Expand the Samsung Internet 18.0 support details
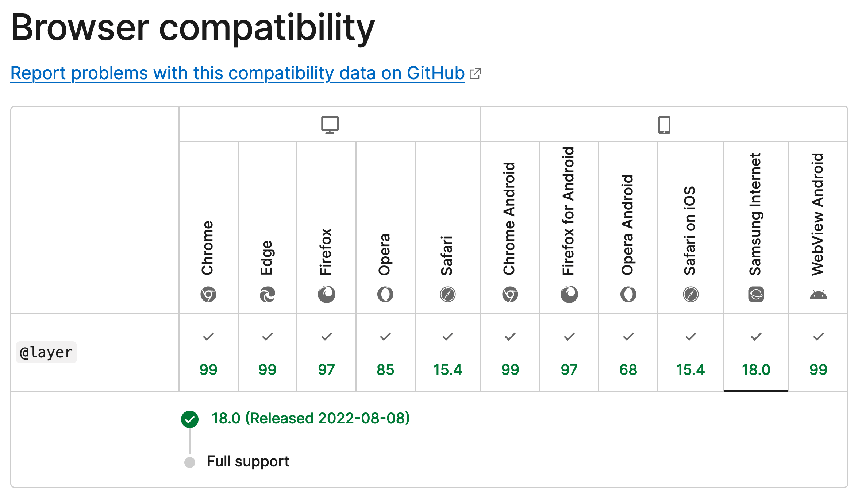862x504 pixels. [x=755, y=369]
